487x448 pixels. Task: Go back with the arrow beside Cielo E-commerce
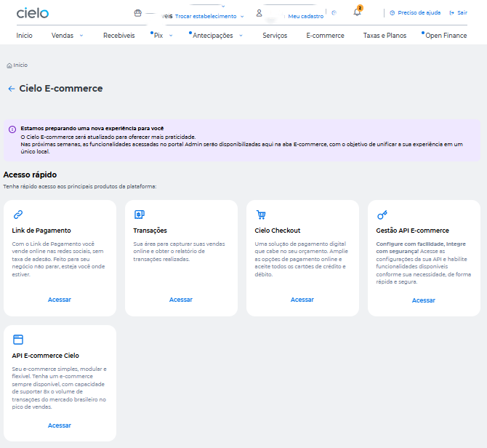pos(12,89)
